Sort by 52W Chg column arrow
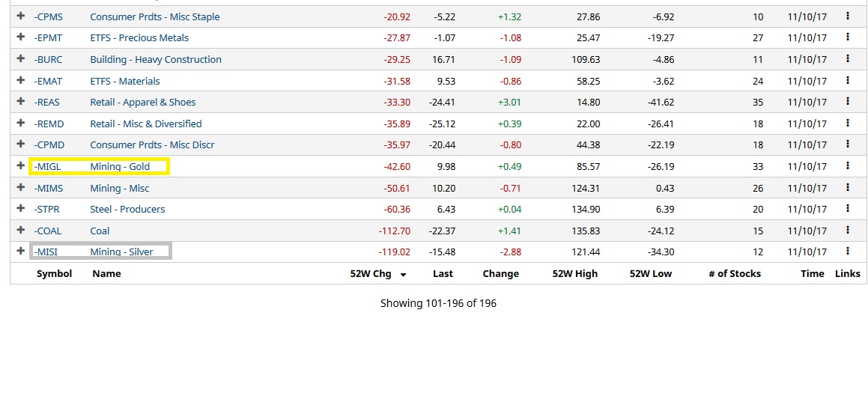The height and width of the screenshot is (408, 868). click(x=403, y=275)
